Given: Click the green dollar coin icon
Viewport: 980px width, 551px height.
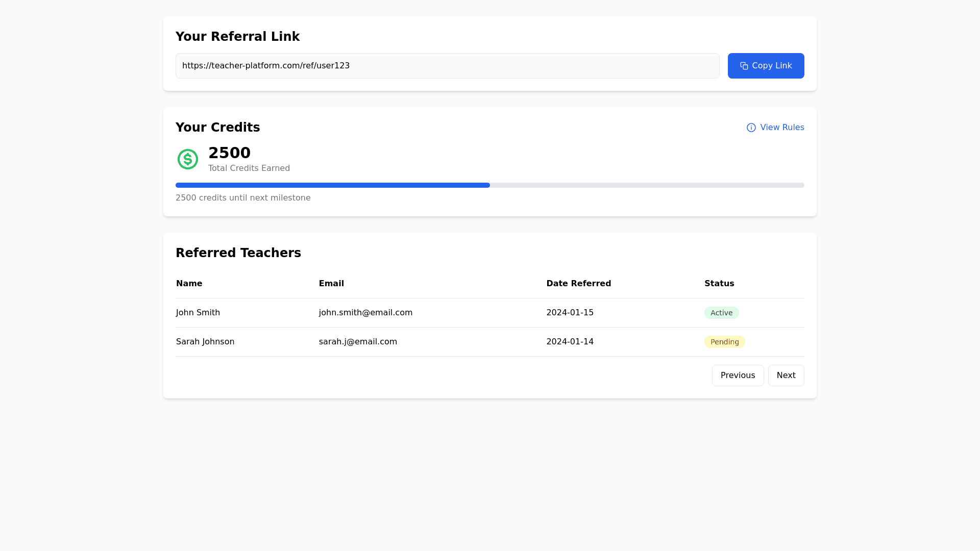Looking at the screenshot, I should tap(188, 159).
